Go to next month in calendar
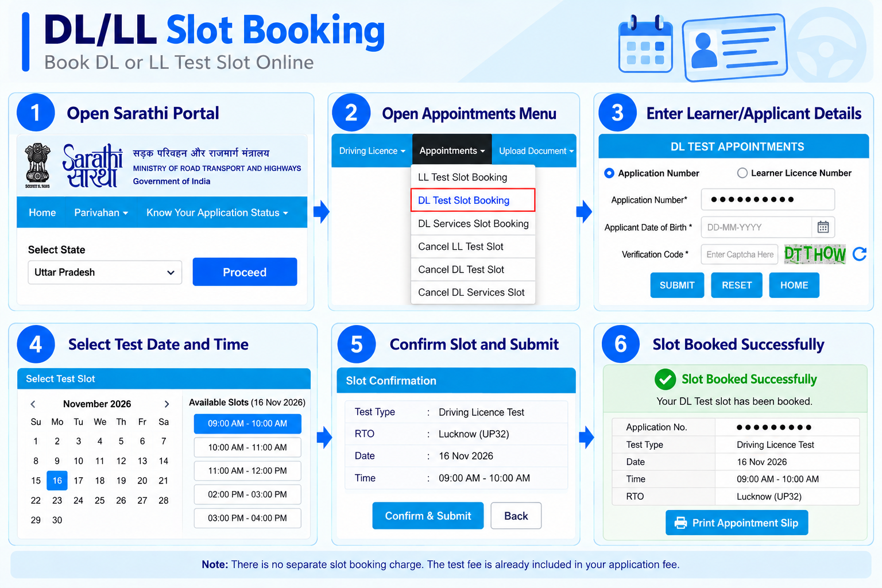The width and height of the screenshot is (882, 588). click(x=167, y=404)
